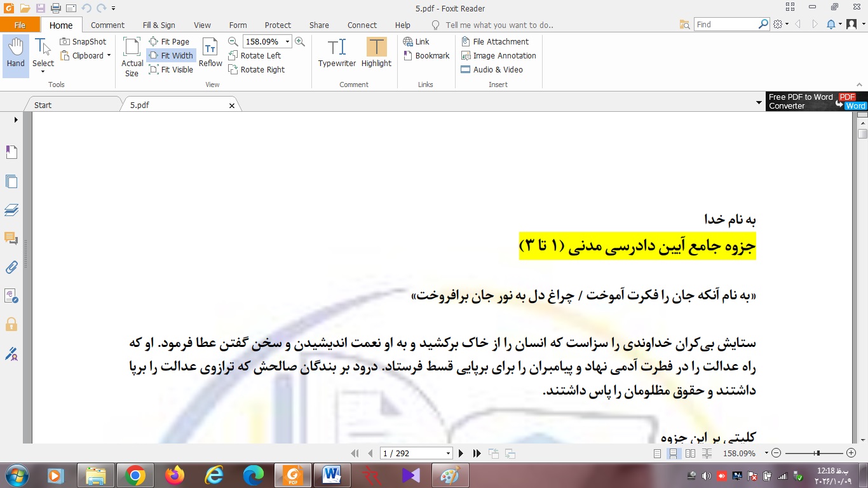Select the Highlight tool
868x488 pixels.
point(376,53)
